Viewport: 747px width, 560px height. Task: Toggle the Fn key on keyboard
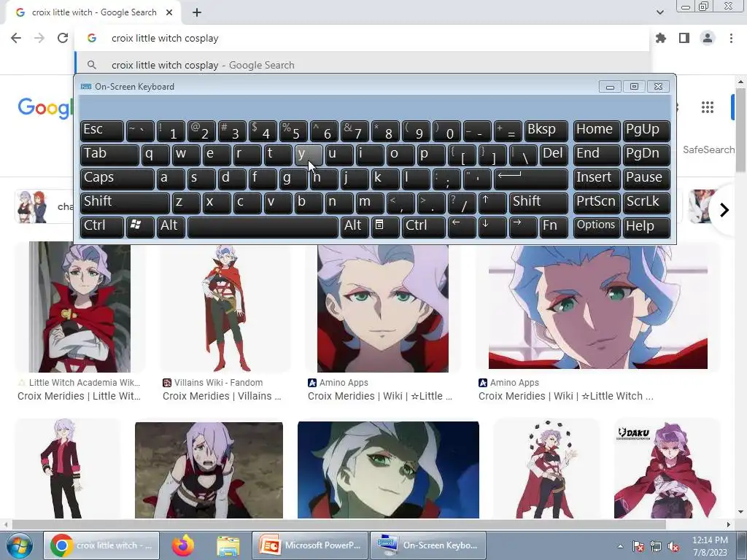(x=554, y=227)
